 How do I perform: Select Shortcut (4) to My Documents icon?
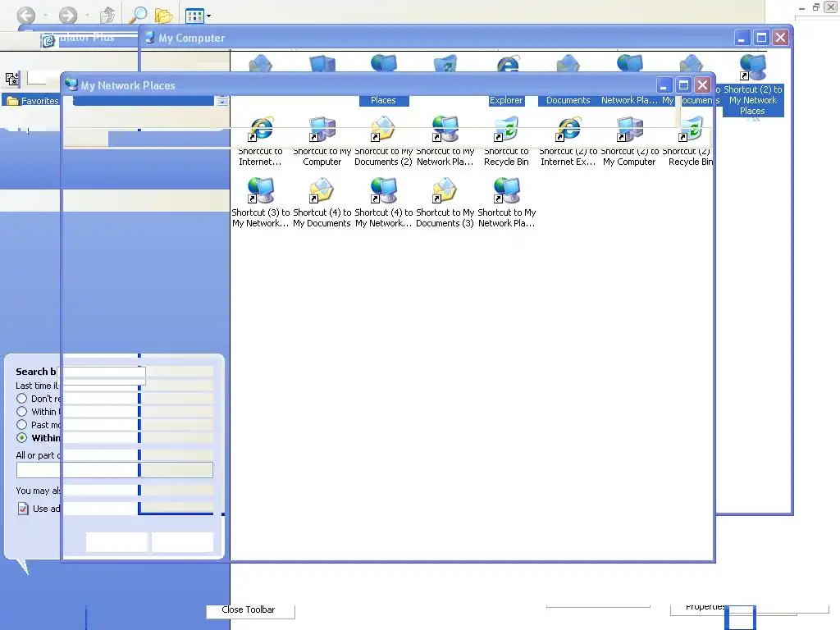coord(322,203)
